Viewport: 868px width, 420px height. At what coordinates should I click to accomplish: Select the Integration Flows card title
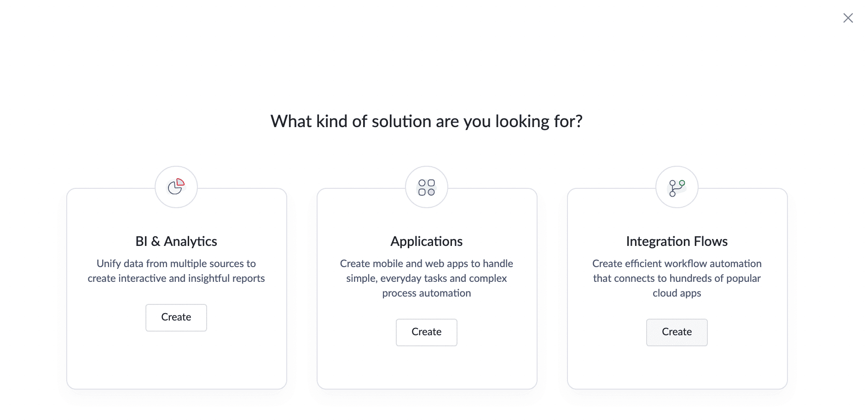(677, 241)
